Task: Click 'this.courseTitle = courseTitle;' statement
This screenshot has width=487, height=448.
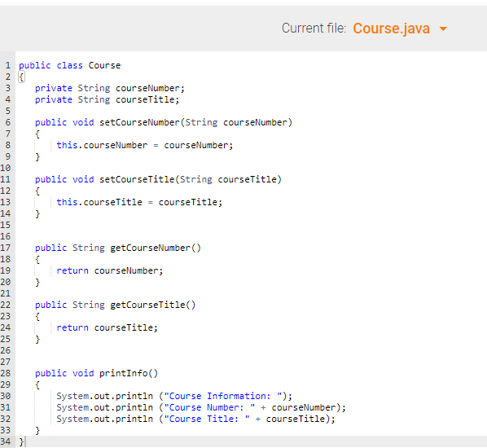Action: click(x=139, y=202)
